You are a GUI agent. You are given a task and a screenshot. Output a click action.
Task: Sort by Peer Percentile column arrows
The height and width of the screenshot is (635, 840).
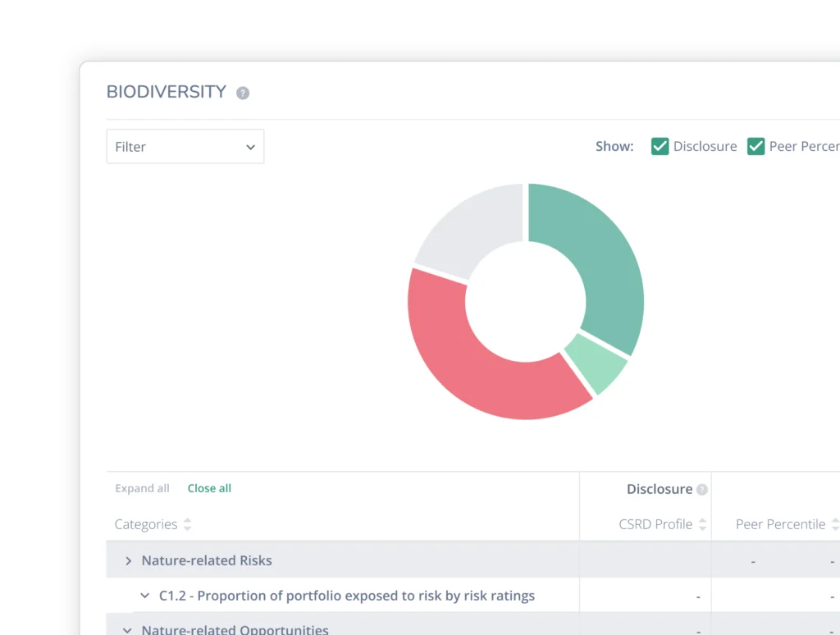[x=834, y=525]
